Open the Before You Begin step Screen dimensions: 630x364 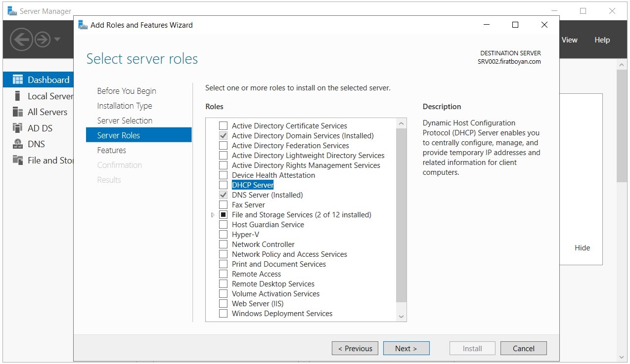[127, 91]
